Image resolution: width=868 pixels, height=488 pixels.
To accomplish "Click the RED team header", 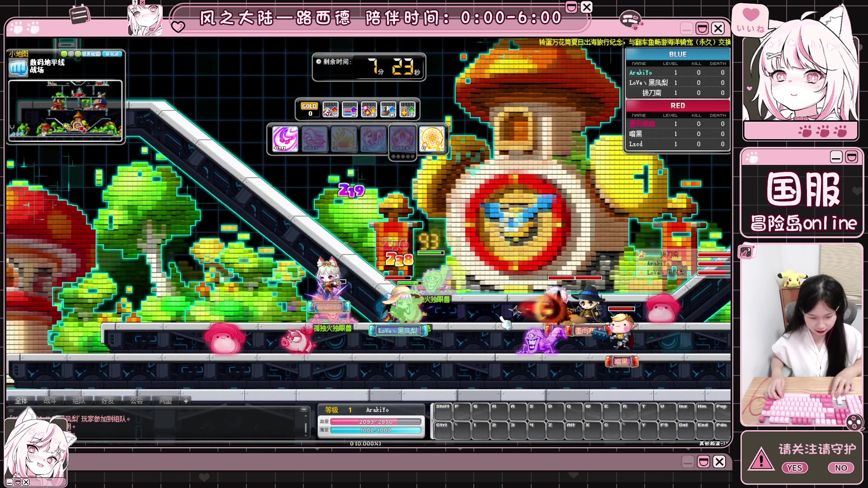I will 677,106.
